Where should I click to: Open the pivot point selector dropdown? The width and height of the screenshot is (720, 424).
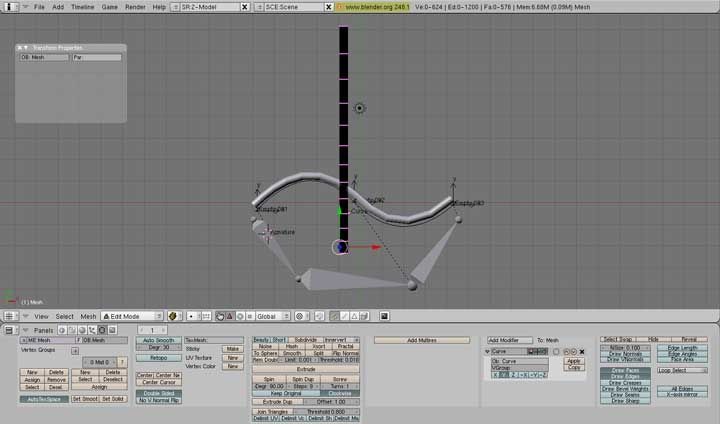194,316
